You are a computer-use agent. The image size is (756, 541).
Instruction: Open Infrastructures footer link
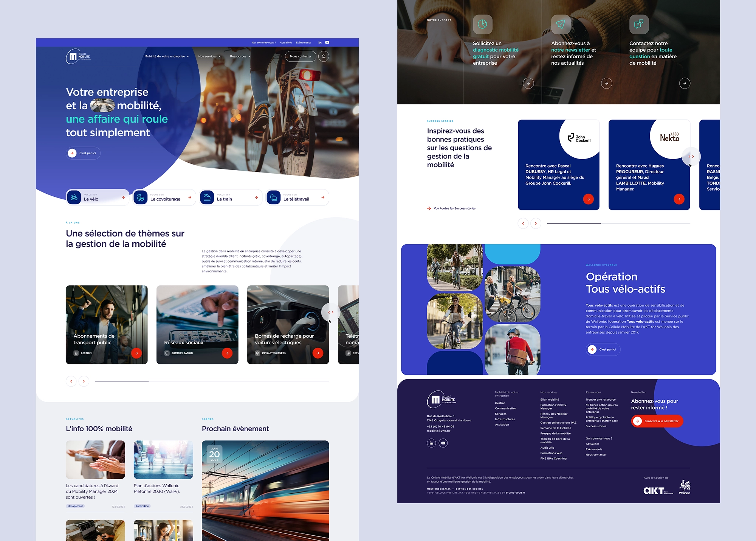(505, 419)
